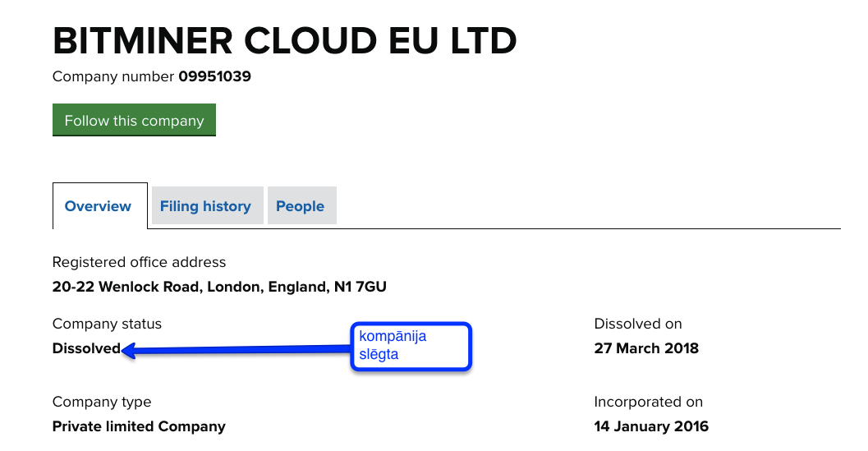Image resolution: width=868 pixels, height=451 pixels.
Task: Select the 14 January 2016 date
Action: tap(651, 426)
